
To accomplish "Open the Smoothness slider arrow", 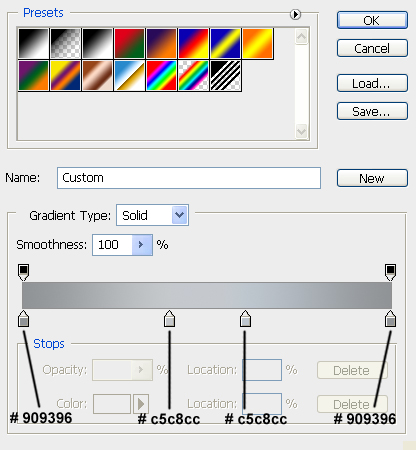I will [142, 245].
